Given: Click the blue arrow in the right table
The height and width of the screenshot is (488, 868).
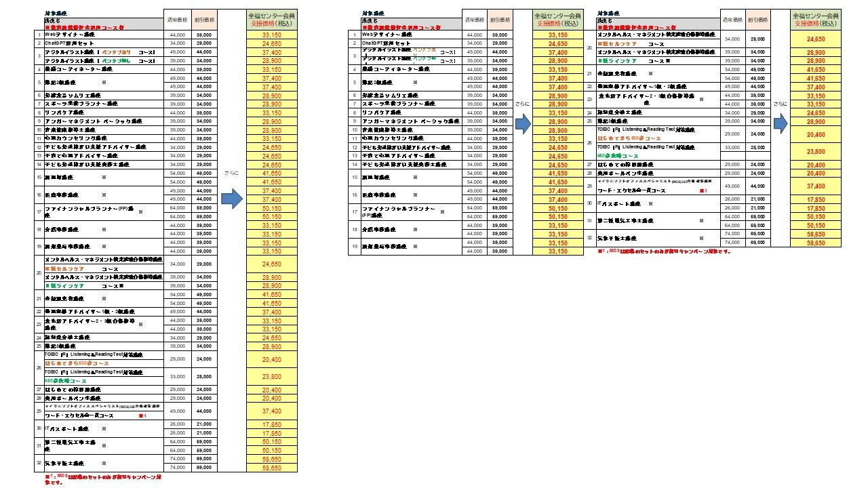Looking at the screenshot, I should click(781, 123).
